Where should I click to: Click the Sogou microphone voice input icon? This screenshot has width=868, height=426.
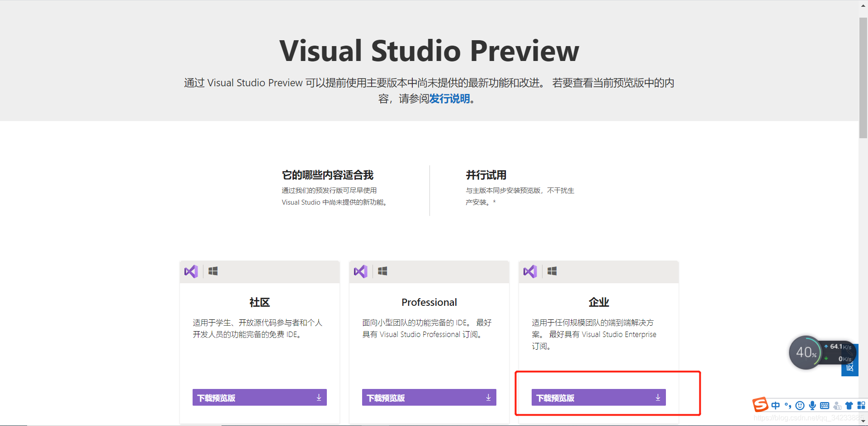pos(812,406)
